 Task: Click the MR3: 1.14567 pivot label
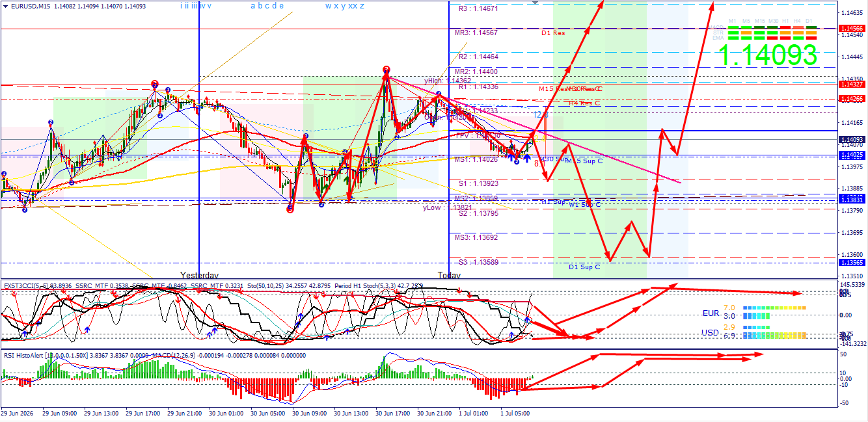476,33
